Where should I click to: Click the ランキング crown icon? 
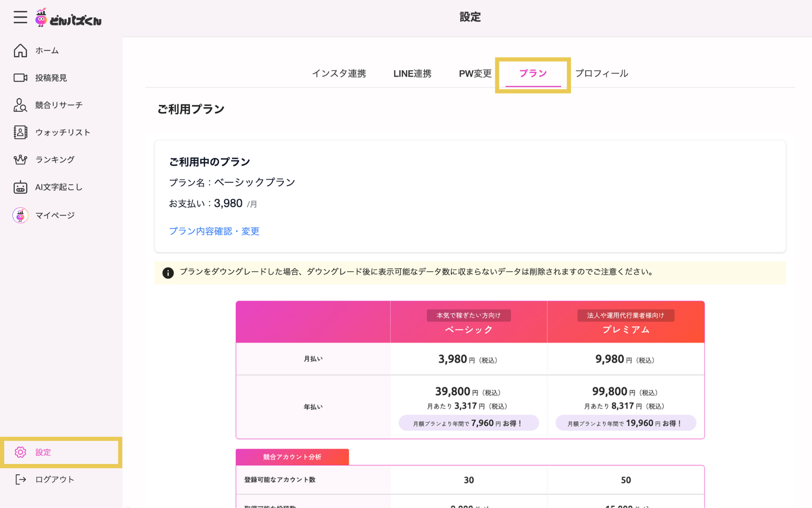coord(20,160)
